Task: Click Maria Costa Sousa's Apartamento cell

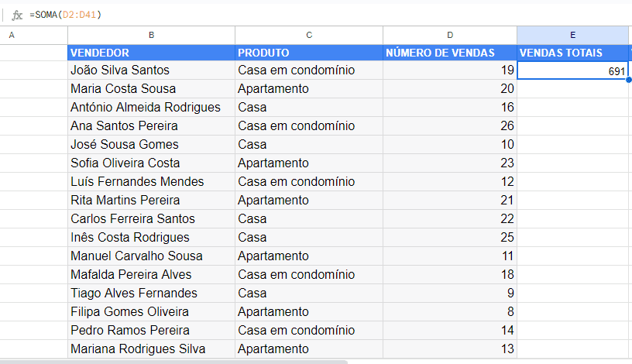Action: [x=309, y=89]
